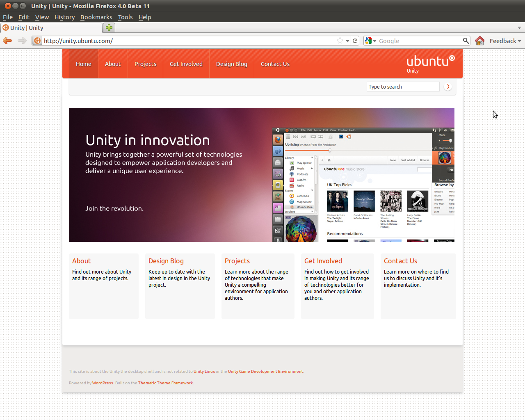Open the Google search engine selector

click(x=370, y=41)
